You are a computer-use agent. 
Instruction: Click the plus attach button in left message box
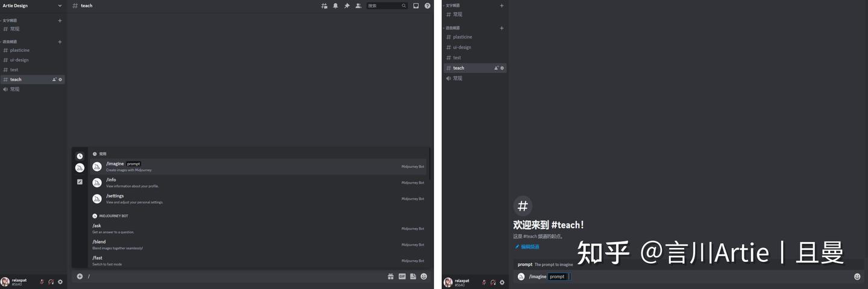click(x=80, y=276)
